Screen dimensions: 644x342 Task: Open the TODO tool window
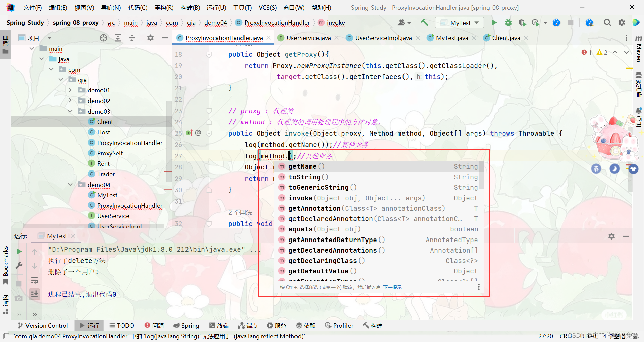pyautogui.click(x=121, y=325)
